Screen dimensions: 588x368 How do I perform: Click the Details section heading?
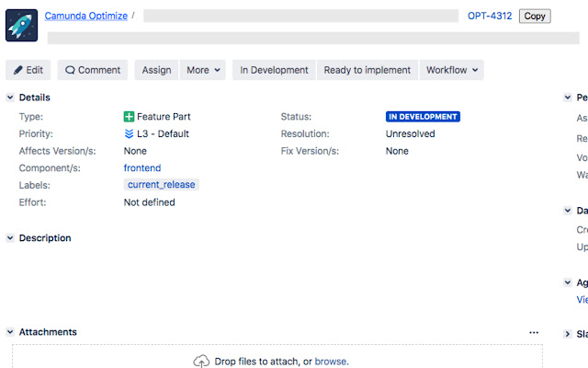click(x=35, y=98)
